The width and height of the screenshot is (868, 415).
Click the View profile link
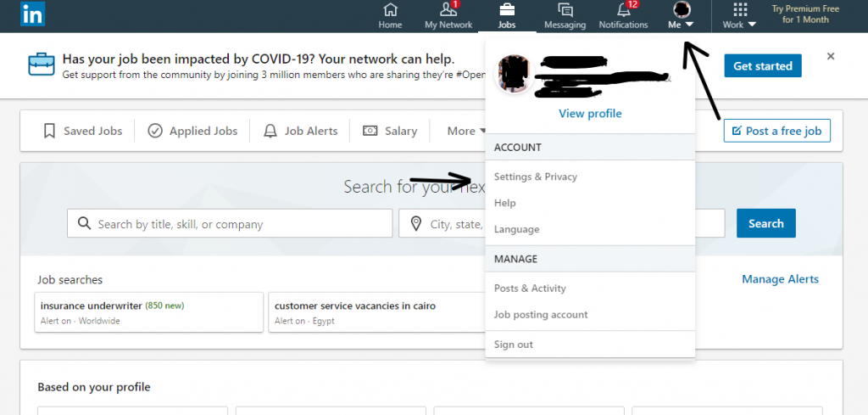coord(590,114)
